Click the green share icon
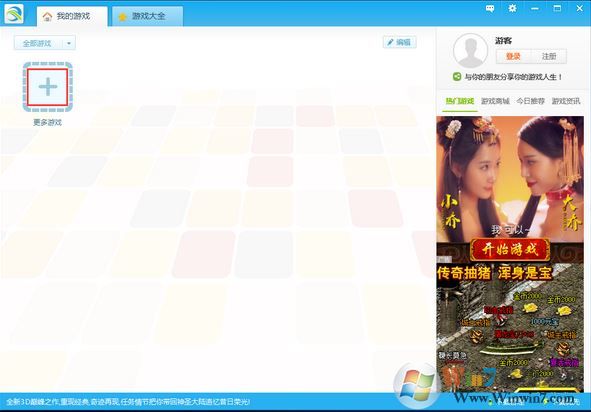Image resolution: width=591 pixels, height=412 pixels. 457,77
